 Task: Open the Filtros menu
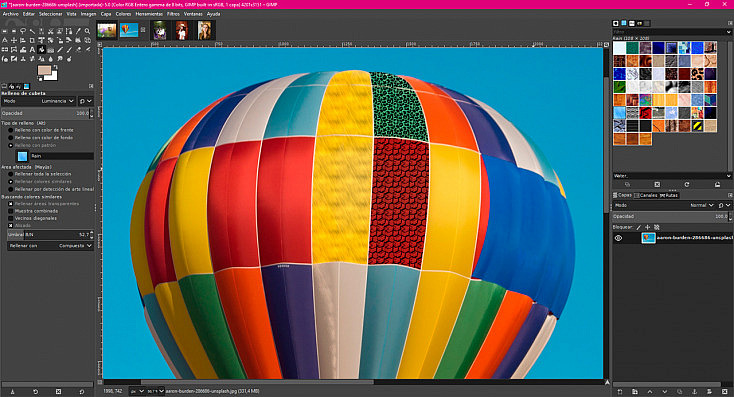coord(173,14)
